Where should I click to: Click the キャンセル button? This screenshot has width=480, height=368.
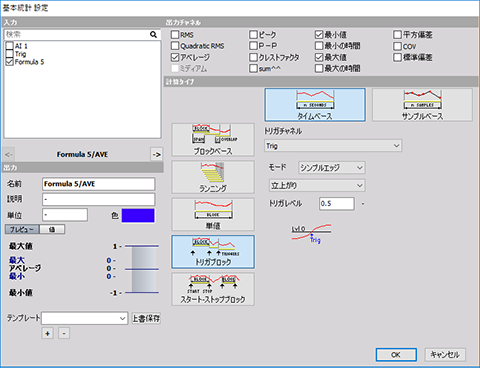445,355
